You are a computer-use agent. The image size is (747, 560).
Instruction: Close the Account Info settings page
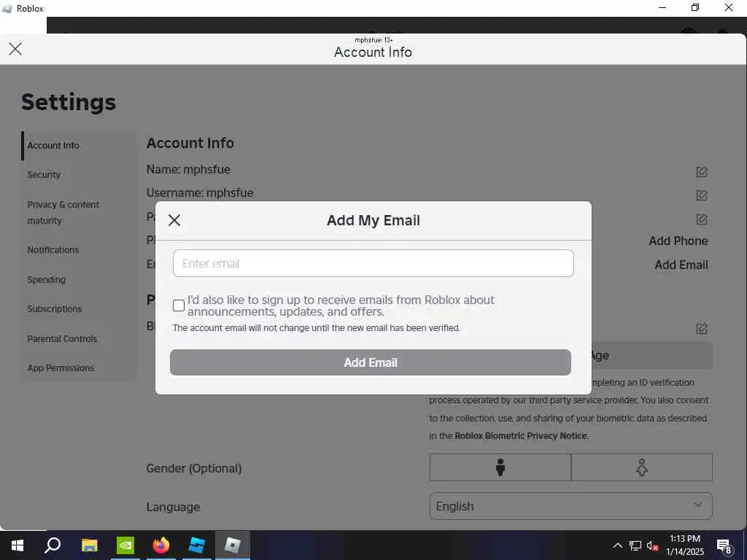coord(15,49)
